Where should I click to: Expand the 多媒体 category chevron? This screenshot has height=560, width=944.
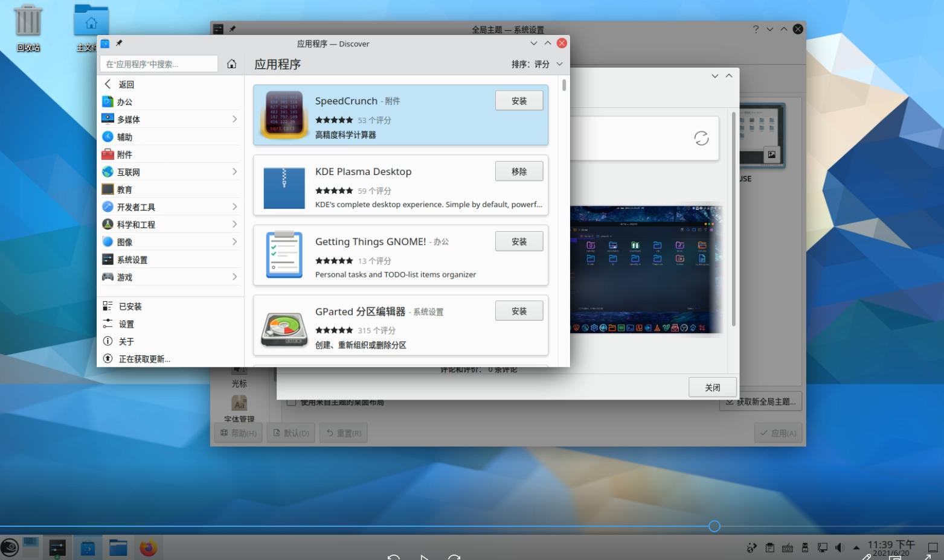coord(235,119)
